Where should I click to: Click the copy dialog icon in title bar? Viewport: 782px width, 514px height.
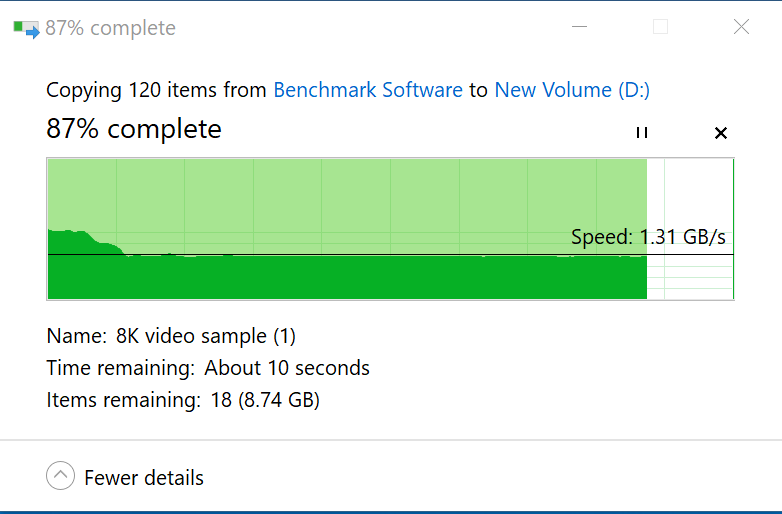tap(26, 28)
